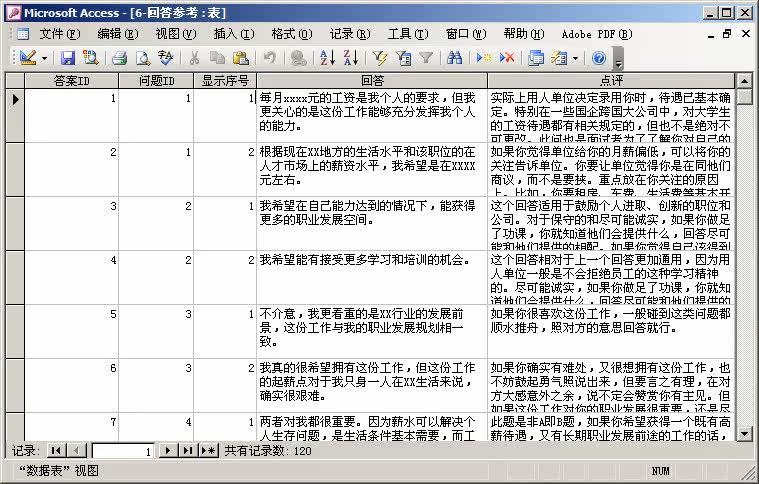The height and width of the screenshot is (484, 759).
Task: Click the cell '我希望能有接受更多学习和培训的机会。'
Action: point(372,277)
